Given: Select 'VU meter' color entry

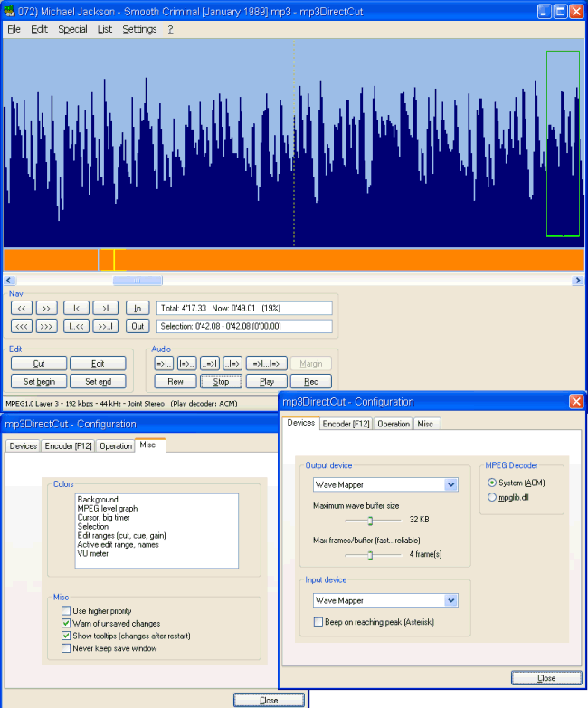Looking at the screenshot, I should tap(93, 553).
